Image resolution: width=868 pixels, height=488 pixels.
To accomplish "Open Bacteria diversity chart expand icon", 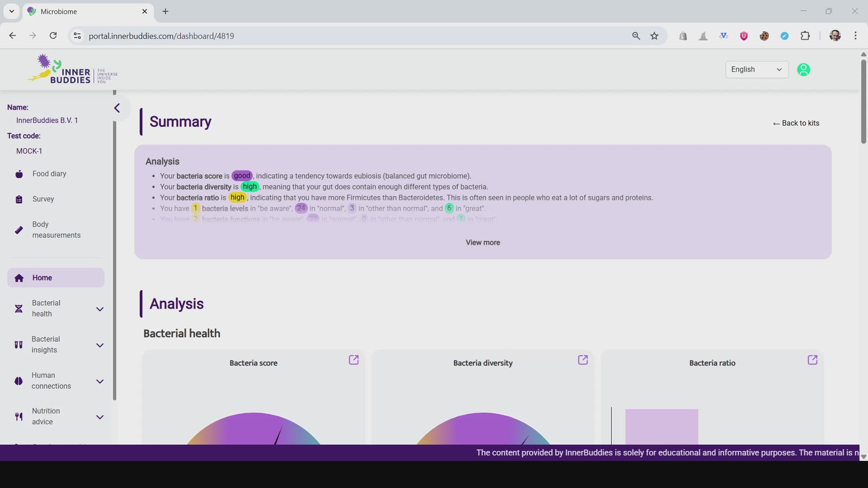I will click(583, 360).
